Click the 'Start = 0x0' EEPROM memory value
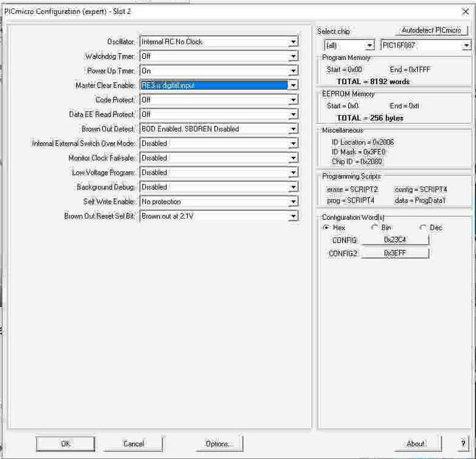This screenshot has height=459, width=476. click(342, 106)
